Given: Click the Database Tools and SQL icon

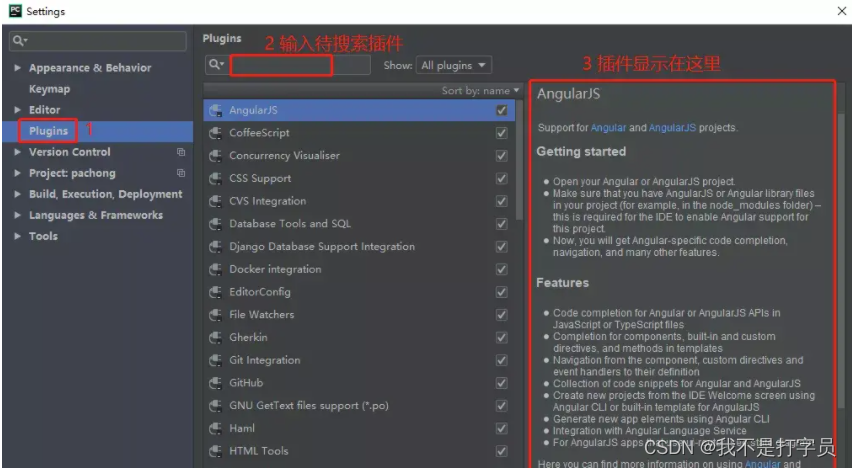Looking at the screenshot, I should click(215, 224).
